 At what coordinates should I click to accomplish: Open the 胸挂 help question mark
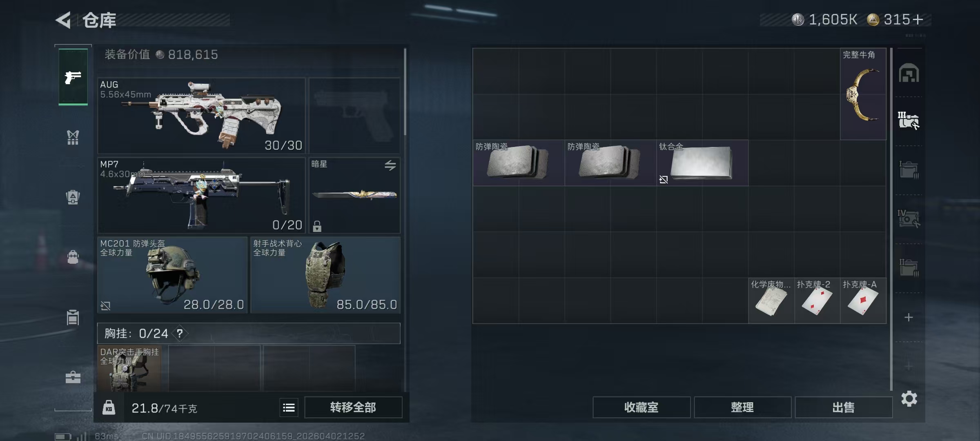[180, 334]
